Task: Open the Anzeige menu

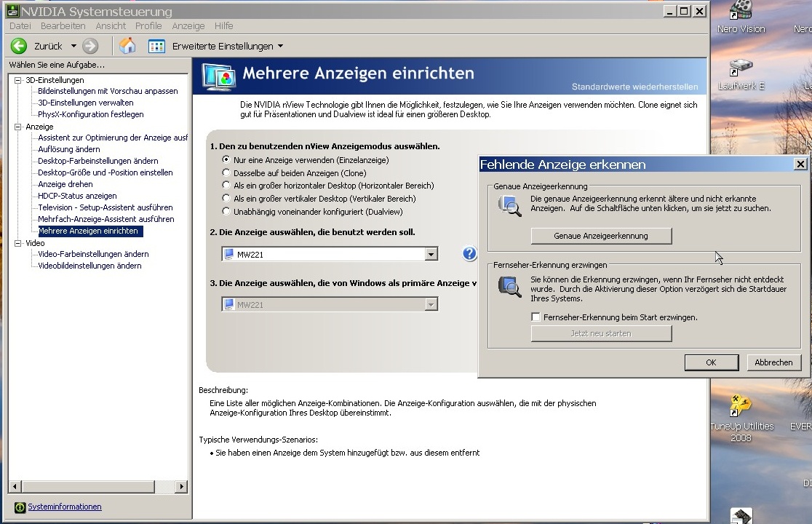Action: pyautogui.click(x=188, y=26)
